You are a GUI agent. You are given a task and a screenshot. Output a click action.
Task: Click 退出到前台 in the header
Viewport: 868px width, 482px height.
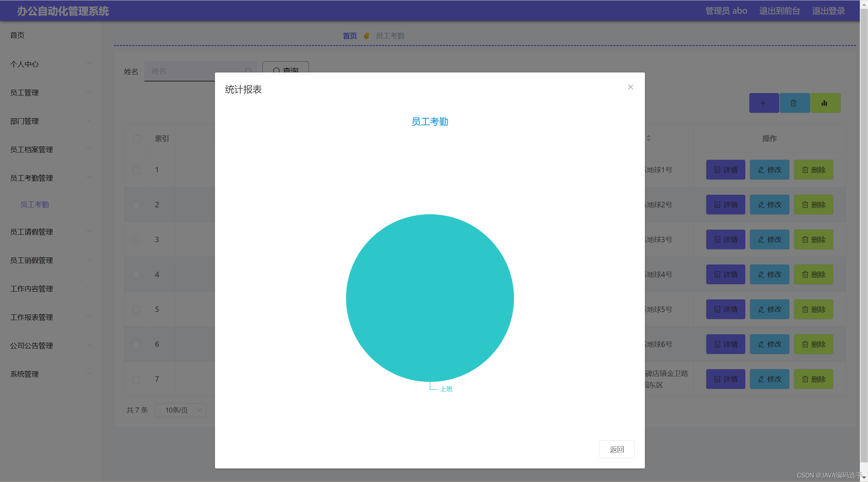click(x=779, y=11)
